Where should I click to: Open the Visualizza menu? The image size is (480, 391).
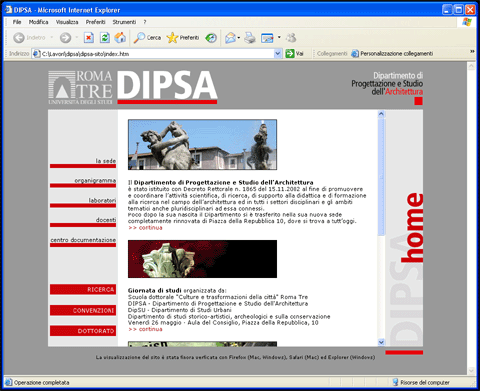67,22
